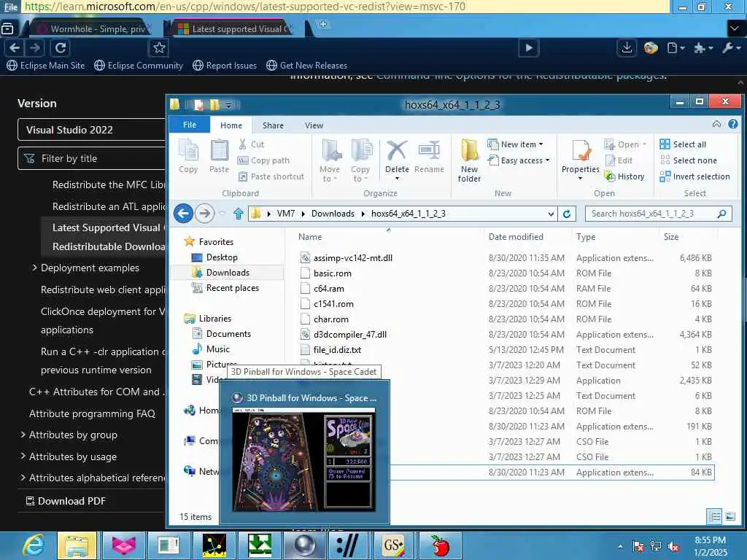
Task: Click the Copy icon in Clipboard group
Action: [188, 156]
